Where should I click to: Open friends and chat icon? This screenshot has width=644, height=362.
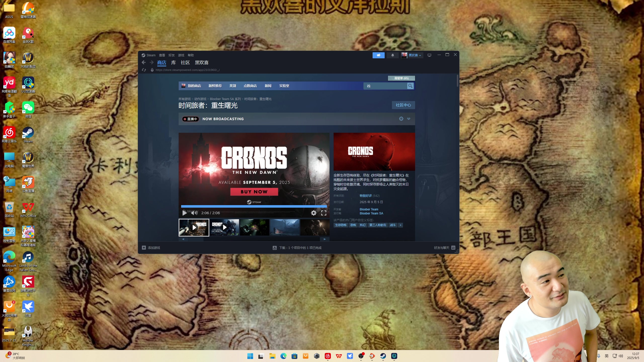pyautogui.click(x=453, y=248)
